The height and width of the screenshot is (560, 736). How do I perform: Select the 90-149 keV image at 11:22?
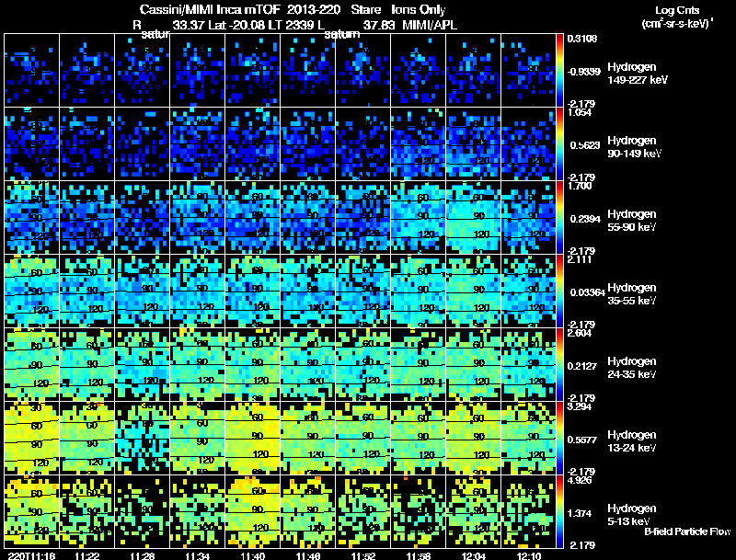pos(86,144)
